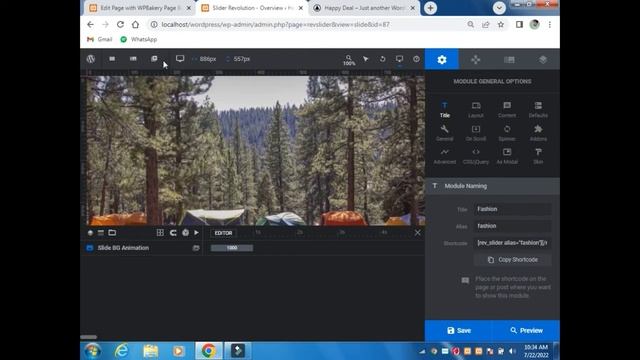Open the On Scroll options icon
The image size is (640, 360).
[x=476, y=133]
